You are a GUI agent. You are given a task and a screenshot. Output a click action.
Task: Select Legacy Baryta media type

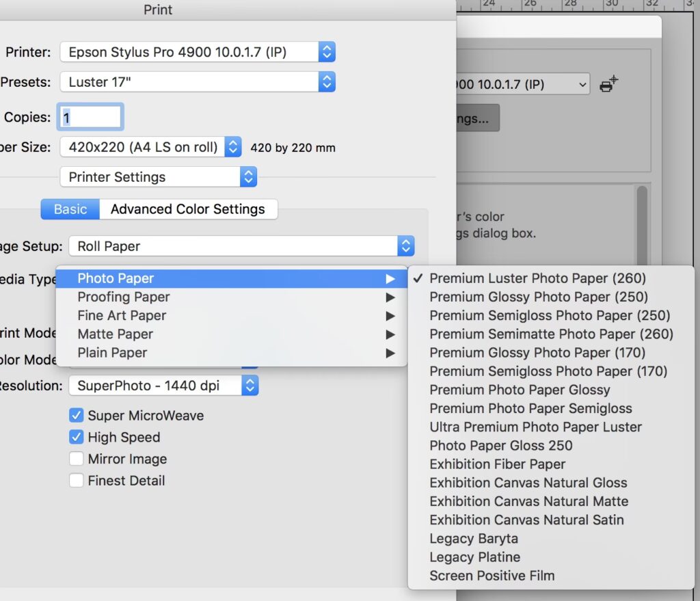(x=474, y=539)
